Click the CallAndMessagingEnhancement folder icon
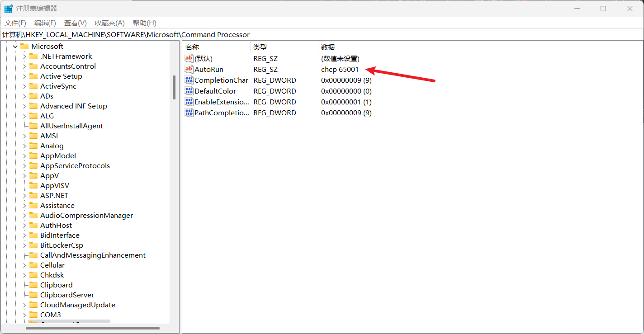Image resolution: width=644 pixels, height=334 pixels. (33, 255)
